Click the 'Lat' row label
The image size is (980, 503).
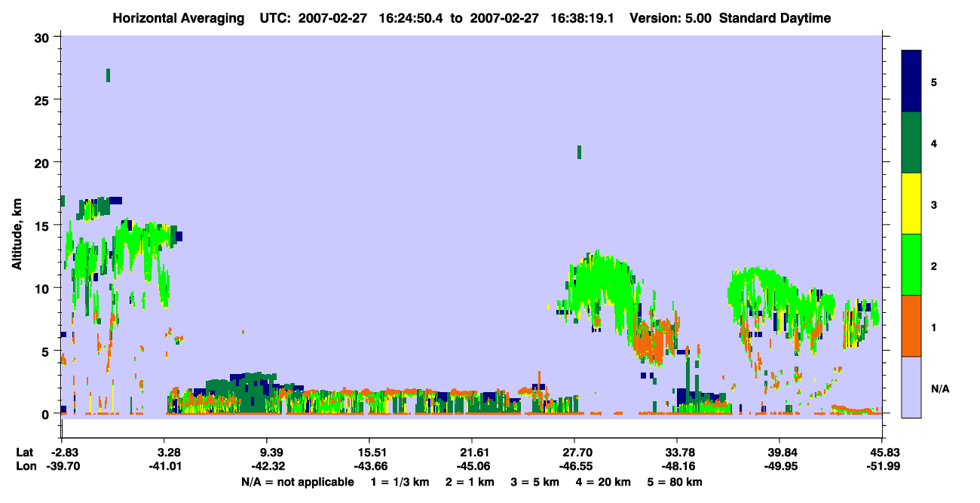tap(24, 452)
